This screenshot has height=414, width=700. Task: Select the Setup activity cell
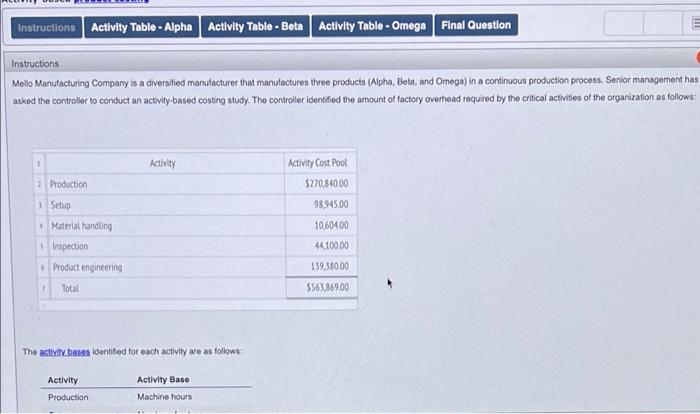pyautogui.click(x=165, y=205)
